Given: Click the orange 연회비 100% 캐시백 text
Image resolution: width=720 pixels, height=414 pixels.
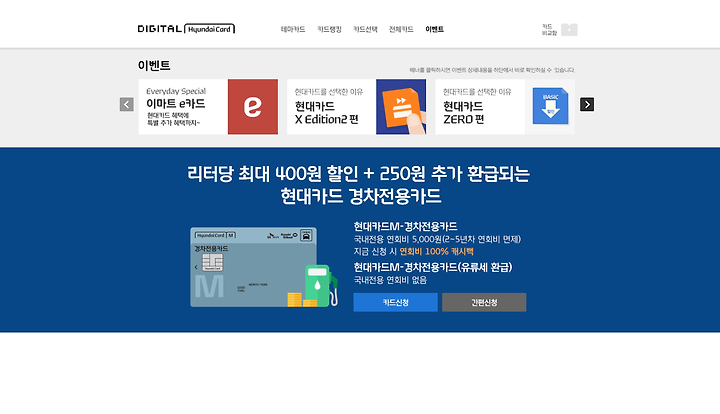Looking at the screenshot, I should pyautogui.click(x=436, y=252).
